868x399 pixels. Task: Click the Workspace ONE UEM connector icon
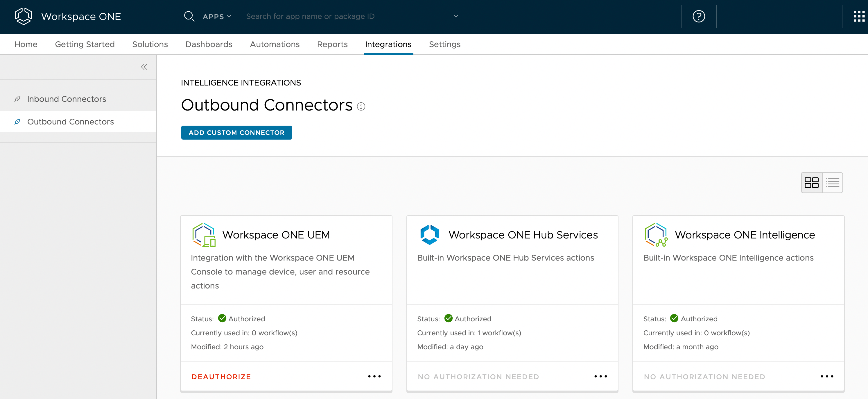(x=204, y=235)
